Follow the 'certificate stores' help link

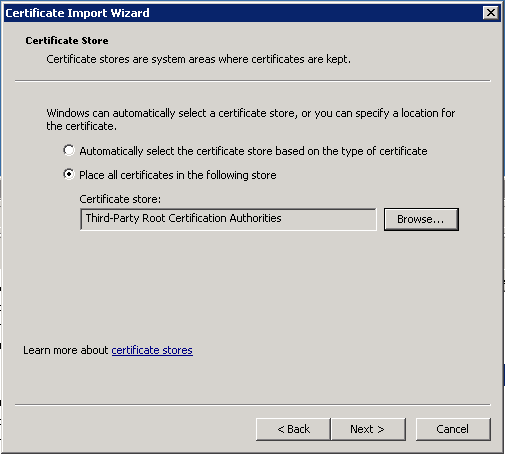[152, 350]
